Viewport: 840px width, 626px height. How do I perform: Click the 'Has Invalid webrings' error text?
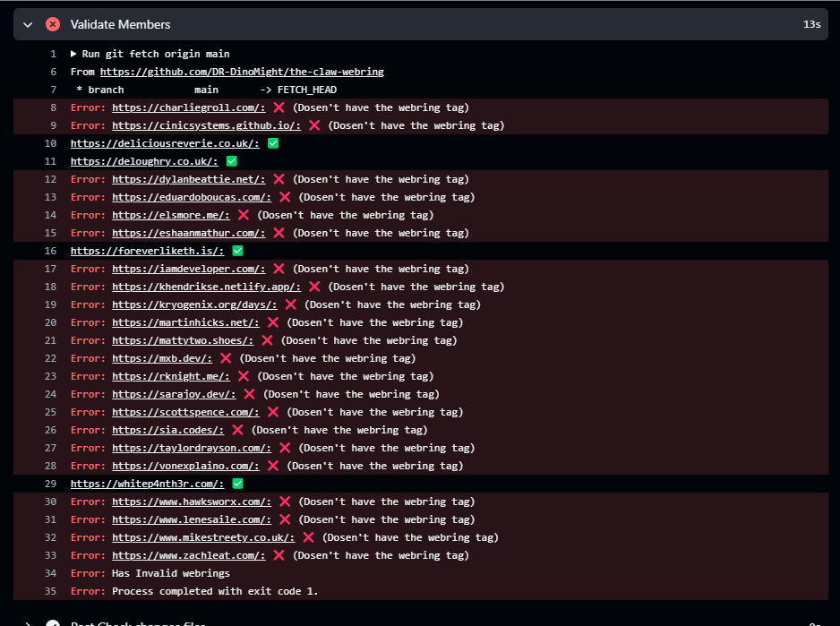click(171, 573)
